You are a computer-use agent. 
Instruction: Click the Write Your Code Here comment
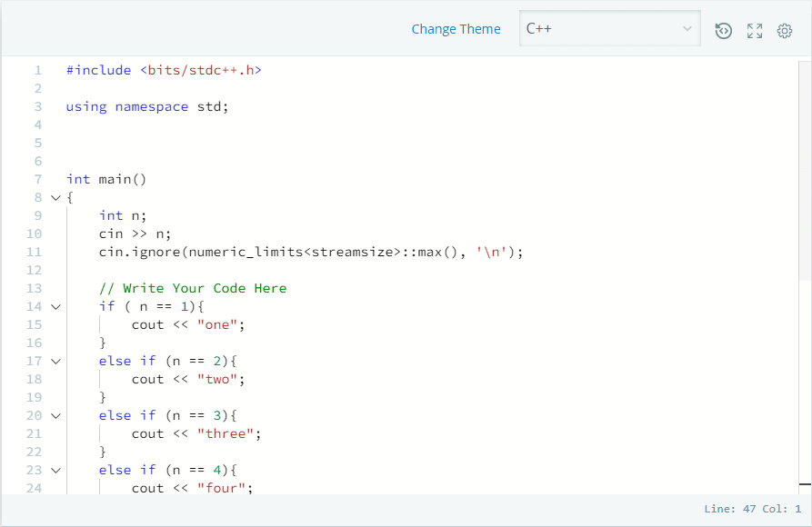191,288
